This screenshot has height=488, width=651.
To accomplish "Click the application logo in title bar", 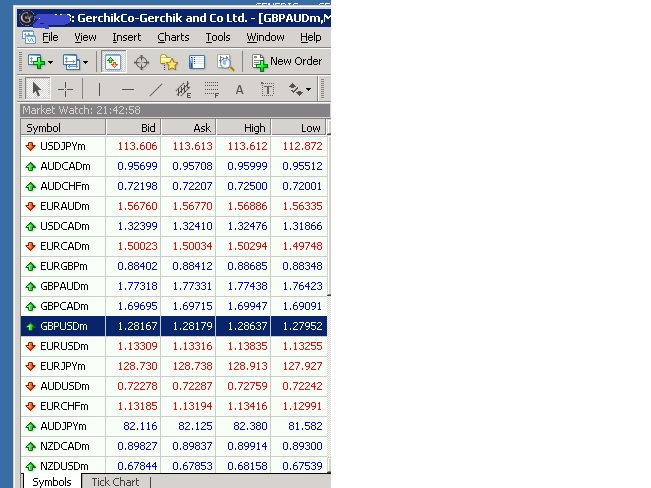I will (x=27, y=18).
